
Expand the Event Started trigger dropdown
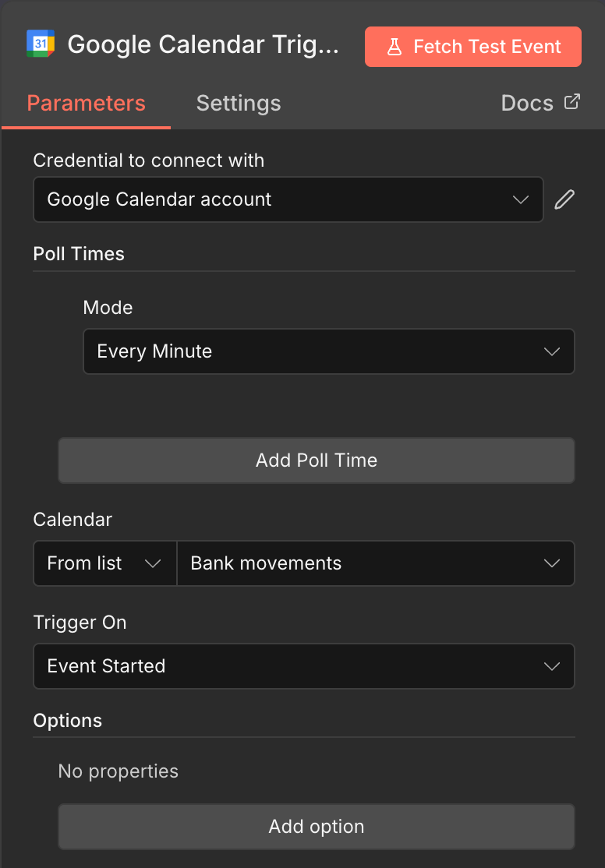coord(303,666)
